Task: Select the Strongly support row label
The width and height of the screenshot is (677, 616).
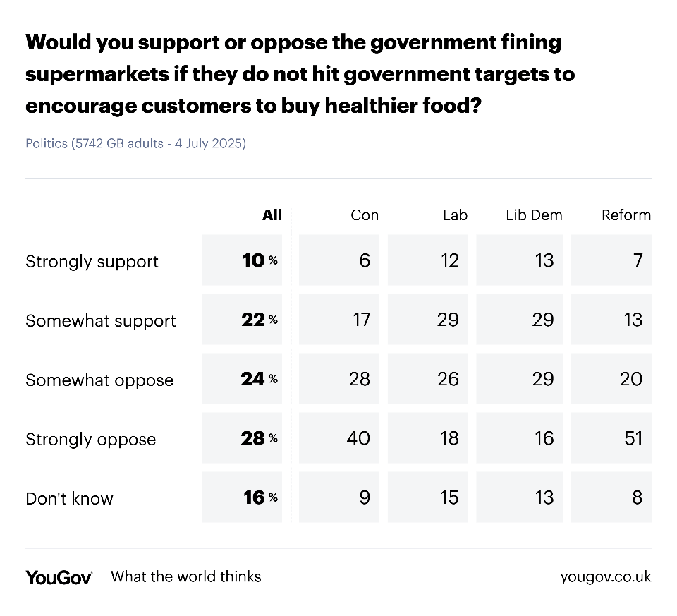Action: [92, 262]
